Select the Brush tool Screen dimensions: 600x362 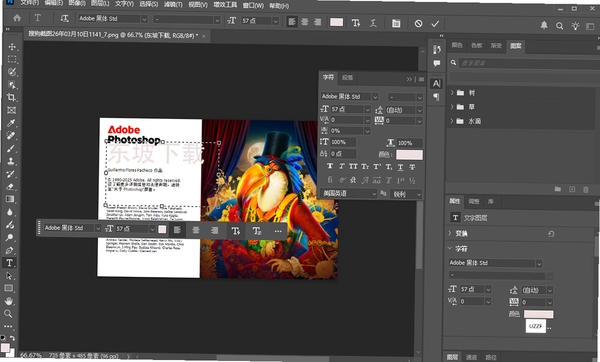pos(11,148)
